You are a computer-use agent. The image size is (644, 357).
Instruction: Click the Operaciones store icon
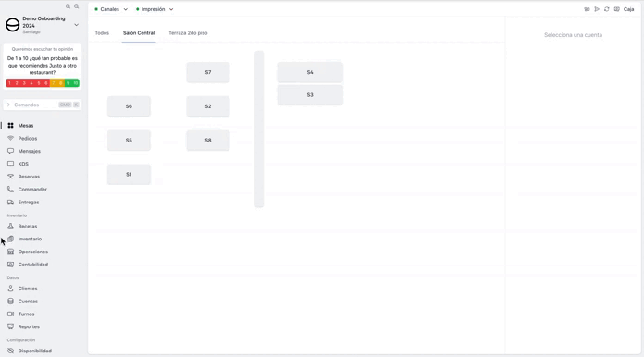tap(11, 252)
